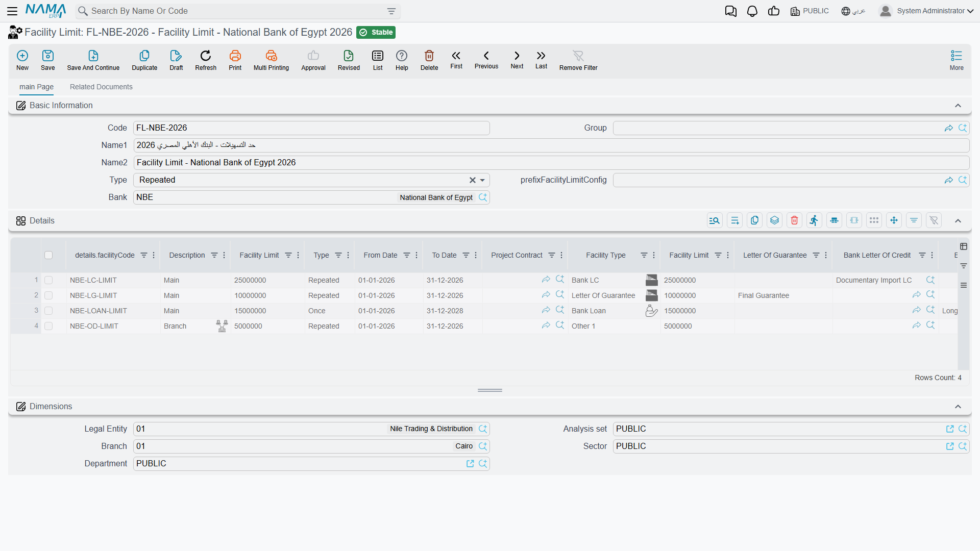Click the thumbs up icon
The width and height of the screenshot is (980, 551).
(x=774, y=11)
